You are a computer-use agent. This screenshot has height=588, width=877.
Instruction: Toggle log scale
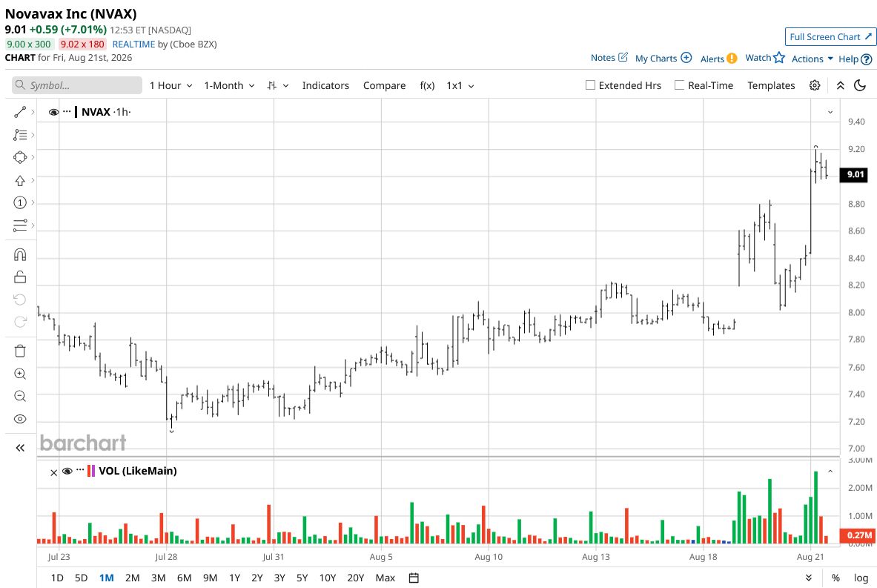click(861, 578)
